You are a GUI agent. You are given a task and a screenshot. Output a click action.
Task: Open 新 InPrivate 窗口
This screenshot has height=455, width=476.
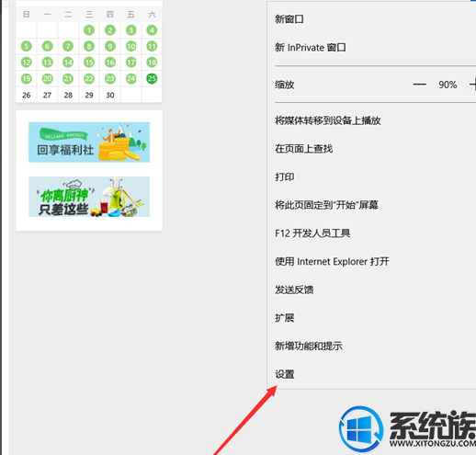tap(371, 48)
